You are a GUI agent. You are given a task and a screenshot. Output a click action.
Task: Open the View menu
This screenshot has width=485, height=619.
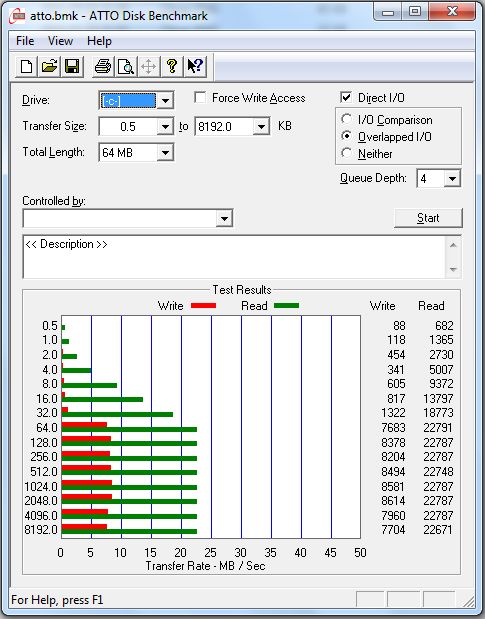[x=60, y=41]
